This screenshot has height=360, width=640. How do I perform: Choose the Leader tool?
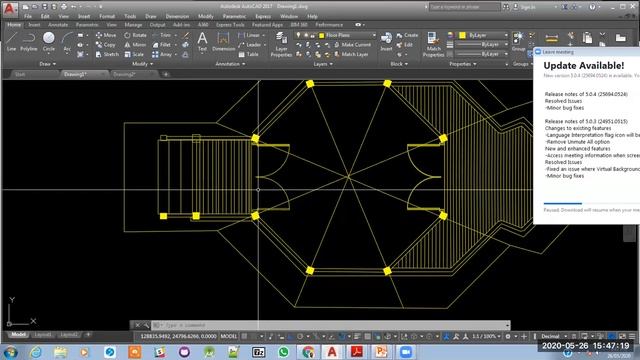click(x=249, y=44)
